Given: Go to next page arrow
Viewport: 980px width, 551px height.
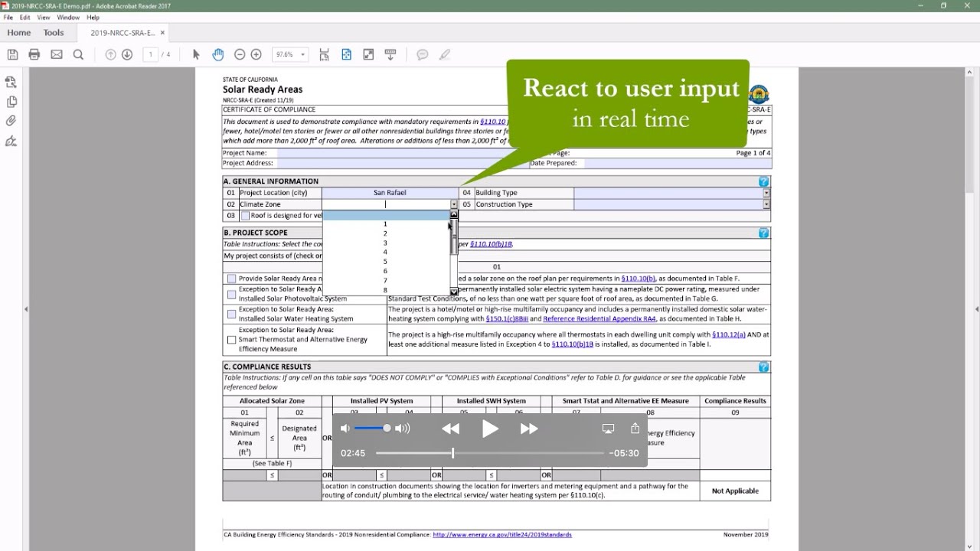Looking at the screenshot, I should pyautogui.click(x=127, y=54).
